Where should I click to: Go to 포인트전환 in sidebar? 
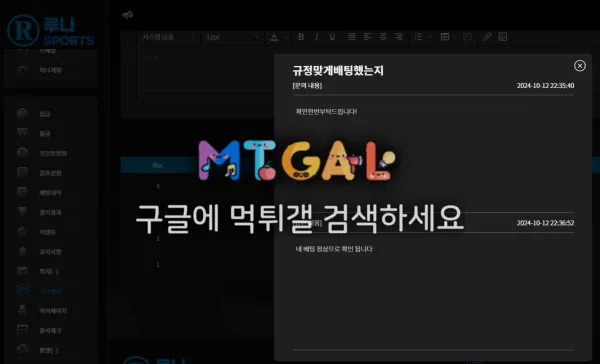click(53, 153)
